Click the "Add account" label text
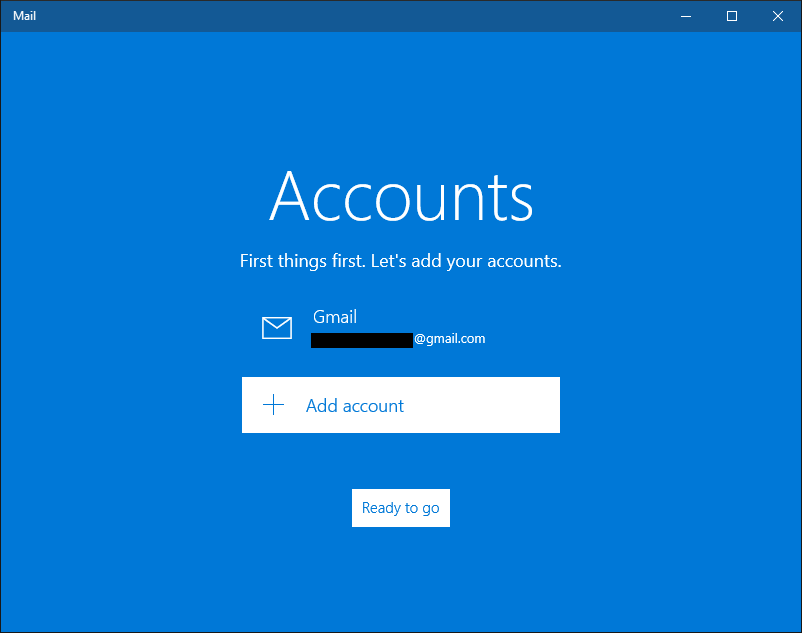Image resolution: width=802 pixels, height=633 pixels. pyautogui.click(x=355, y=406)
